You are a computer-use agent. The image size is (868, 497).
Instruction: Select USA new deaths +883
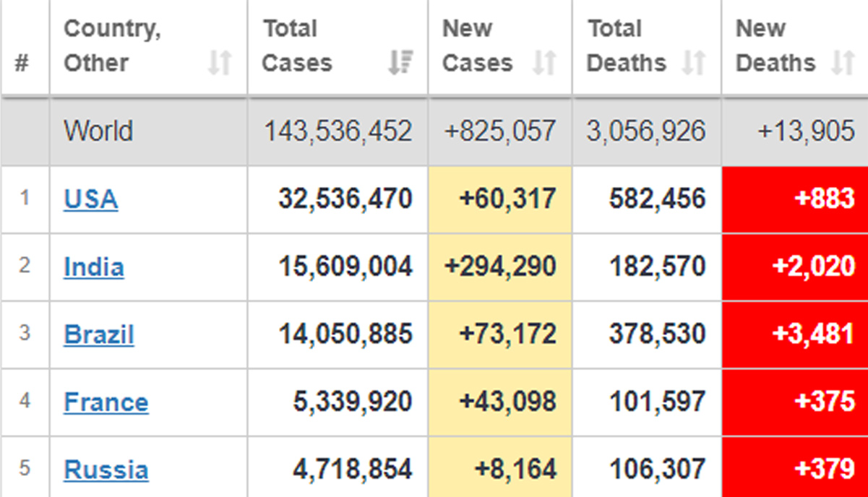coord(825,199)
